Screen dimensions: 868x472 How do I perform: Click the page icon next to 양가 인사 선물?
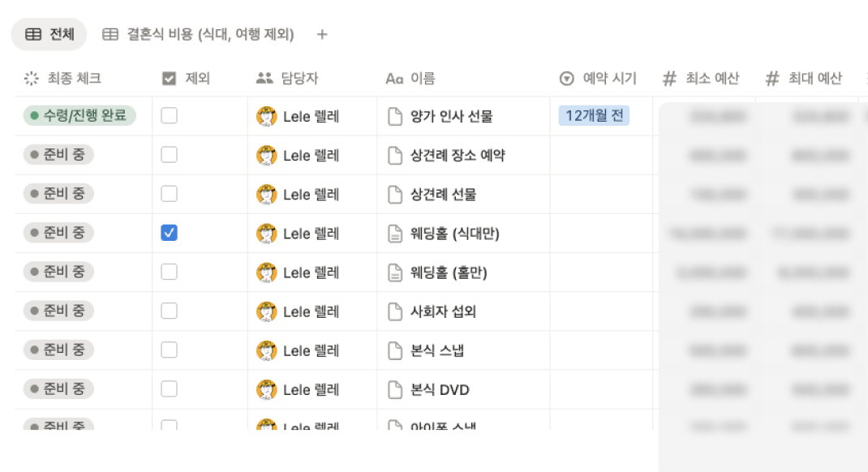[395, 115]
